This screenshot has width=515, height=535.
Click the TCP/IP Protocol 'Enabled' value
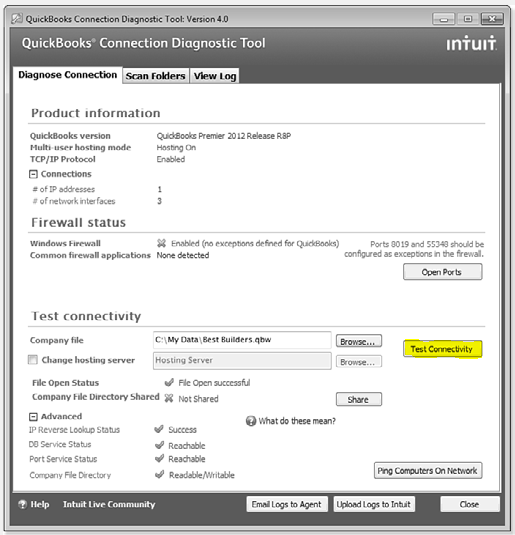pyautogui.click(x=171, y=159)
